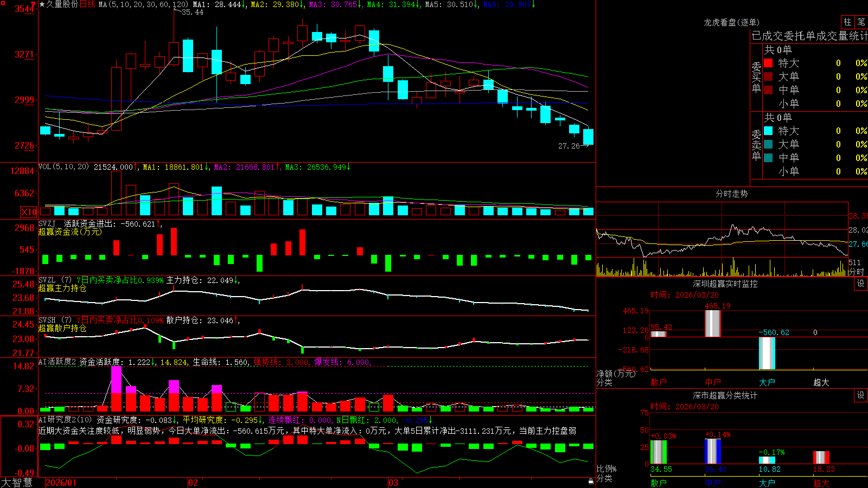This screenshot has height=488, width=868.
Task: Click 活跃资金进出: -560.621 readout
Action: (110, 224)
